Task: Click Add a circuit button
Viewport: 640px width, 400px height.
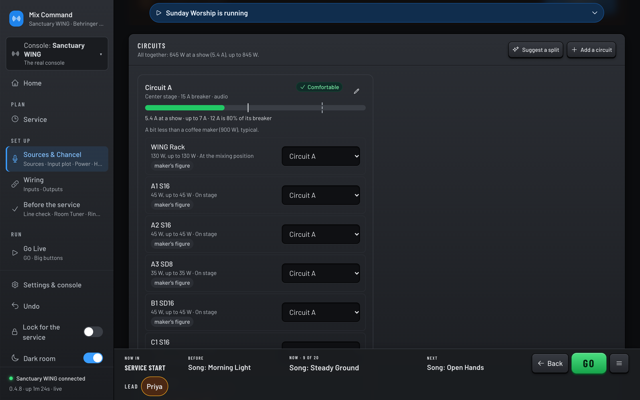Action: click(x=591, y=50)
